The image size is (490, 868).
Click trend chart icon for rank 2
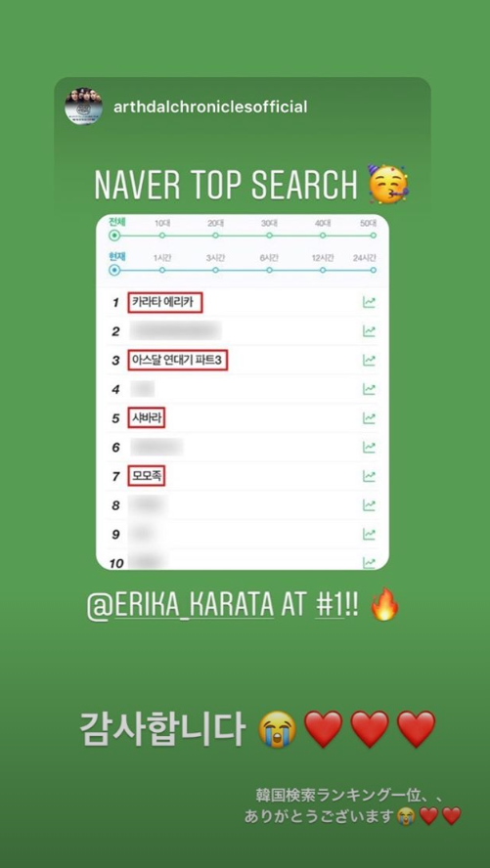tap(369, 331)
